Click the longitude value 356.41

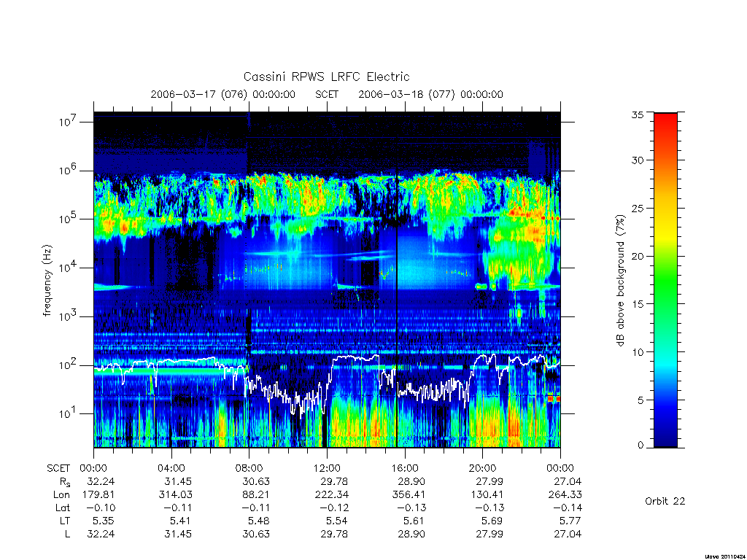click(409, 495)
